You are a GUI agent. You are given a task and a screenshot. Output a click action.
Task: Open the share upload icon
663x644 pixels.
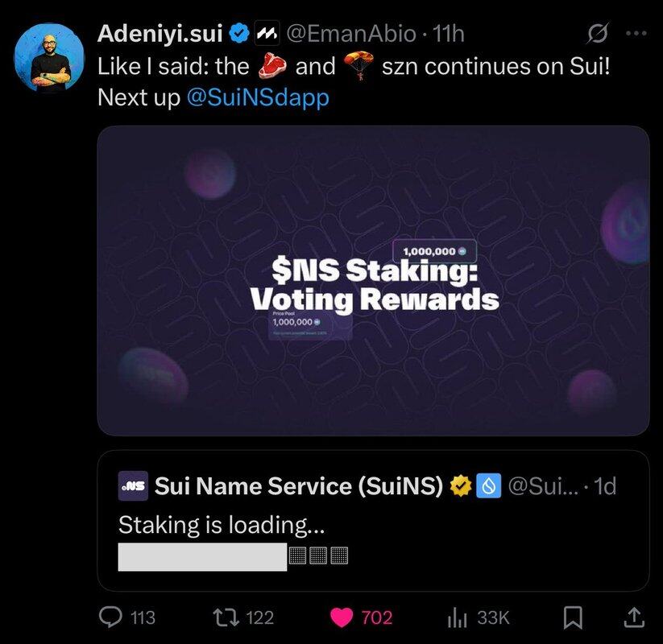tap(634, 617)
